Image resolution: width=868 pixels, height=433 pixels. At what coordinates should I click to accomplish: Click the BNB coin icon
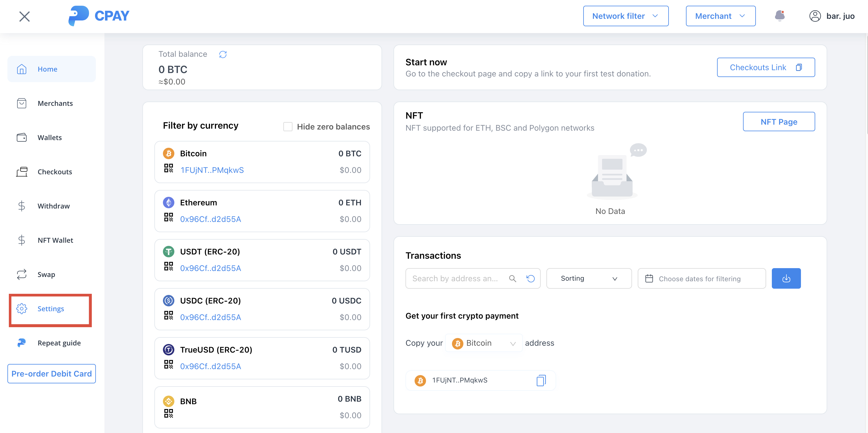pos(168,401)
